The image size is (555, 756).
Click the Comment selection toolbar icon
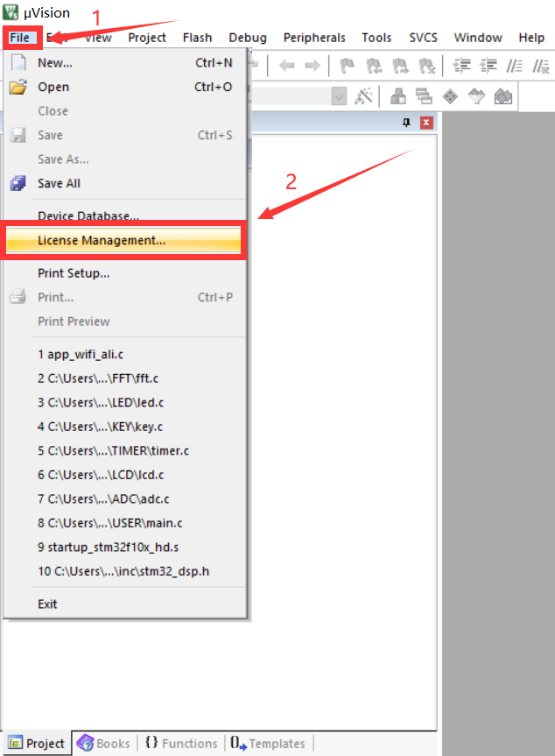515,65
